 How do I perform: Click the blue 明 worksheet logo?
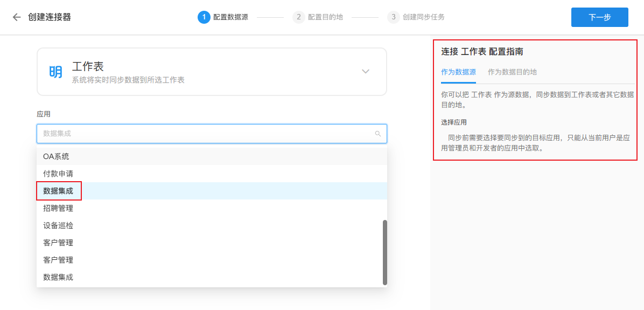coord(55,72)
